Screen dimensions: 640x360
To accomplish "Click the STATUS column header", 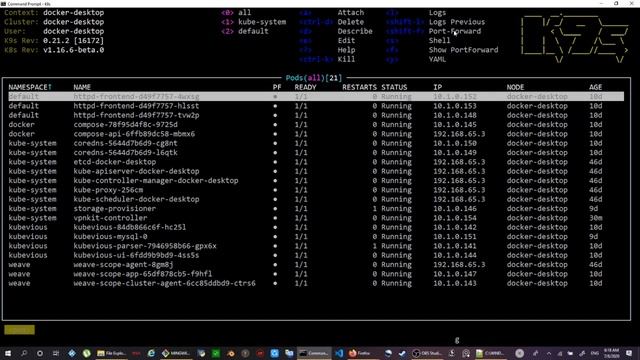I will (x=394, y=87).
